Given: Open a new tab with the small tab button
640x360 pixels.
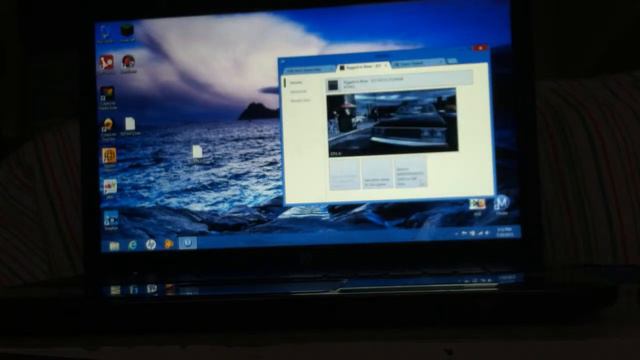Looking at the screenshot, I should point(452,61).
